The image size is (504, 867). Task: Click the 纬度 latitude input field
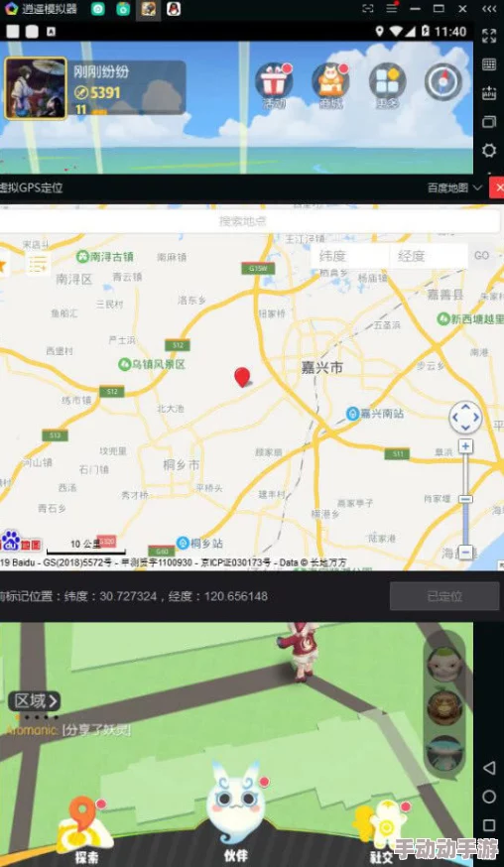pyautogui.click(x=350, y=256)
